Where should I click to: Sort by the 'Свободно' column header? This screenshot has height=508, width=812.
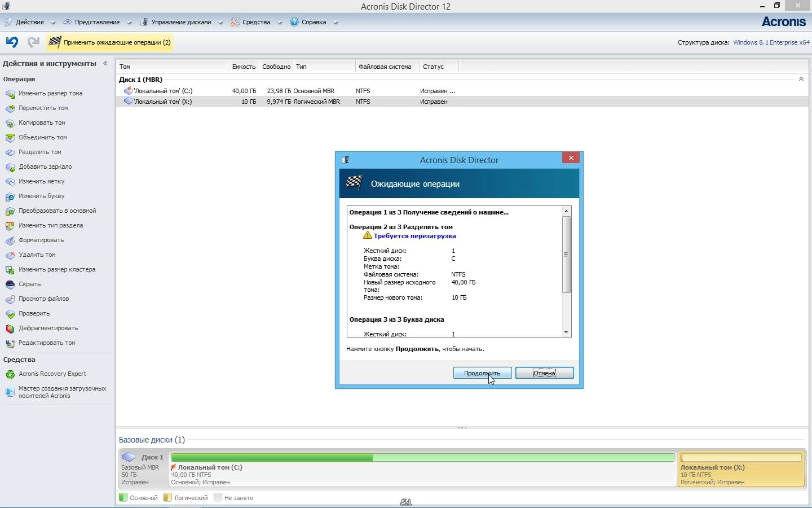tap(276, 67)
